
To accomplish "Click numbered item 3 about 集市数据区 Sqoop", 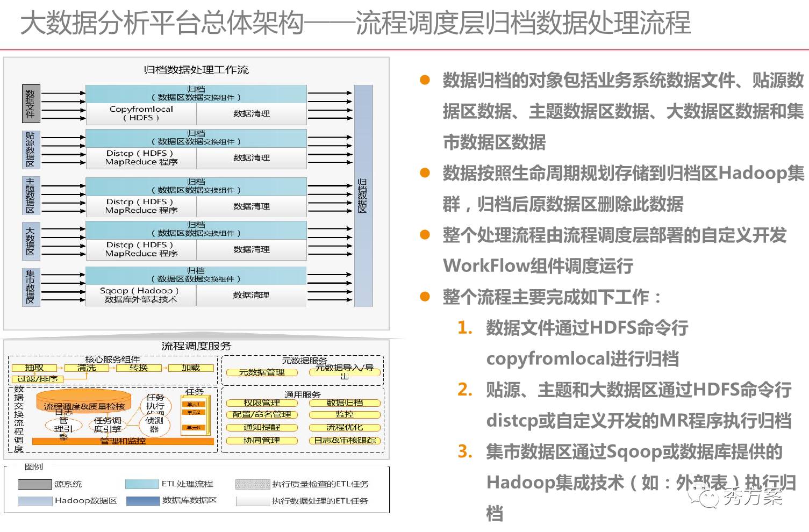I will pyautogui.click(x=641, y=482).
